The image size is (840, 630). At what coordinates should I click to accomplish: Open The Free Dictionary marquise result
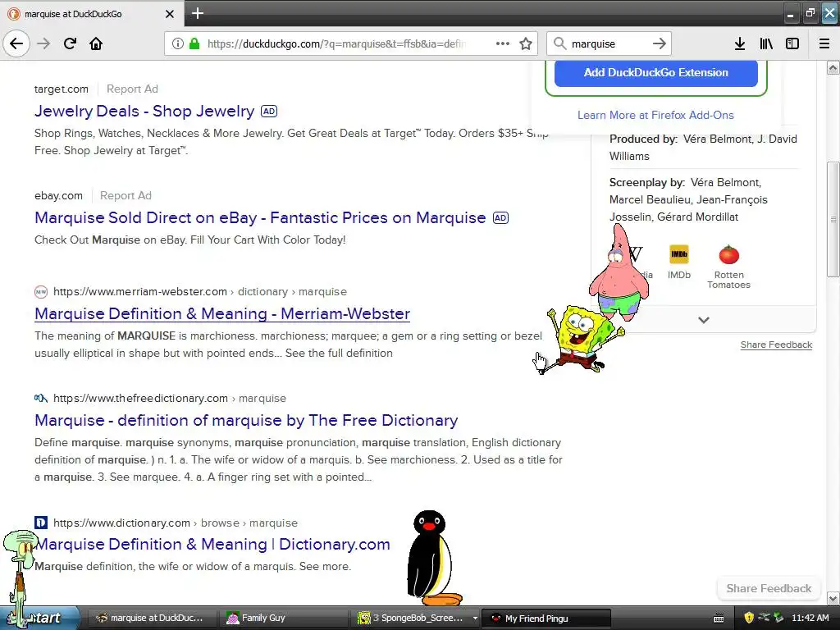pyautogui.click(x=246, y=420)
